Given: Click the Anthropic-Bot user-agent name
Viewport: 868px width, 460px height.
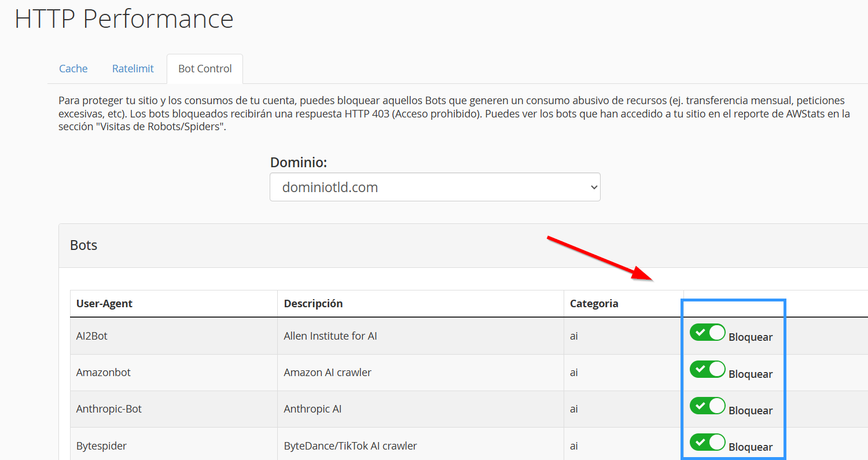Looking at the screenshot, I should (x=109, y=409).
